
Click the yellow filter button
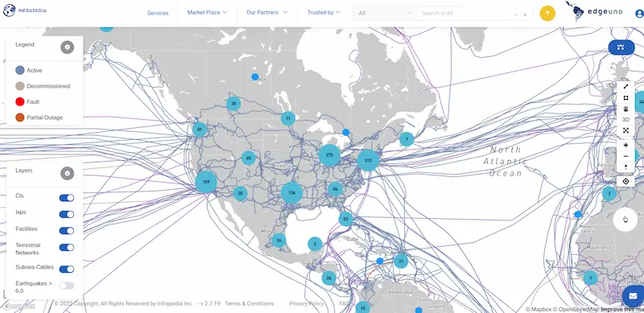pos(547,13)
